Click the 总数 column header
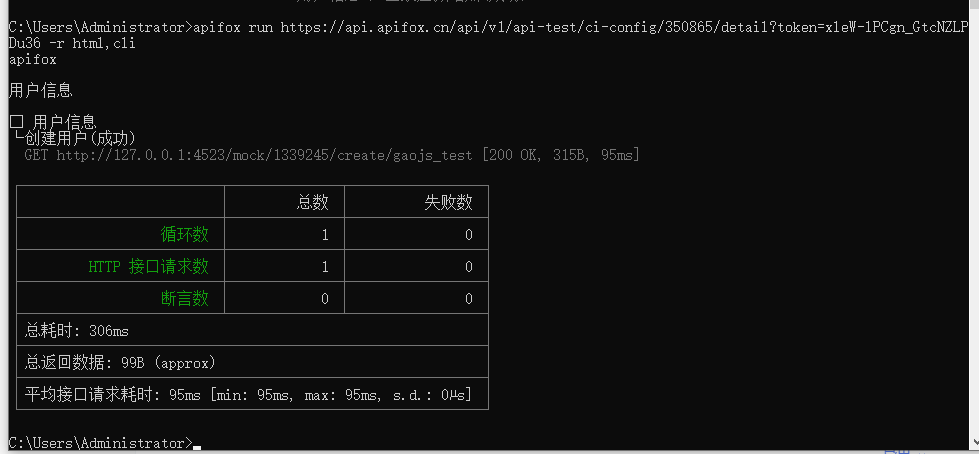This screenshot has height=454, width=979. tap(312, 202)
